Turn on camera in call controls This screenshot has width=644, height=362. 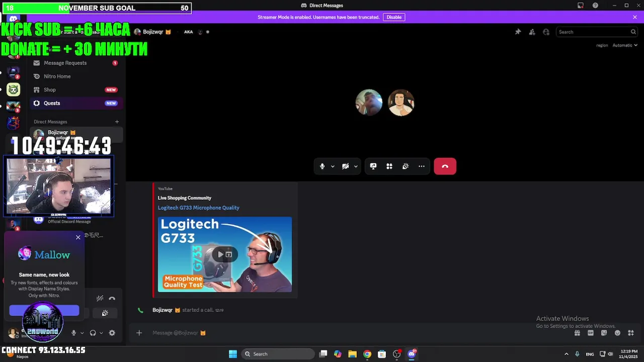coord(346,166)
